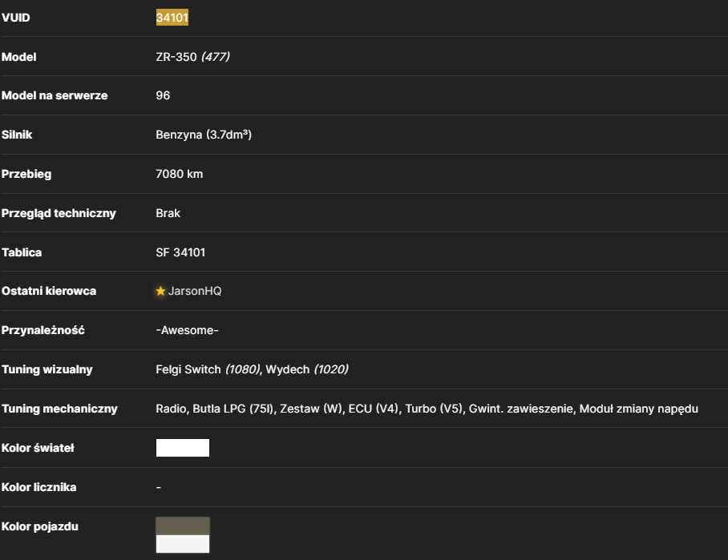
Task: Click Turbo (V5) in mechanical tuning
Action: click(434, 409)
